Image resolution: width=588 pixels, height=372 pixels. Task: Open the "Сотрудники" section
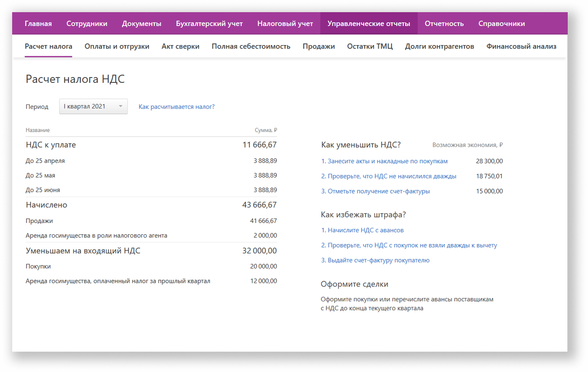tap(87, 23)
